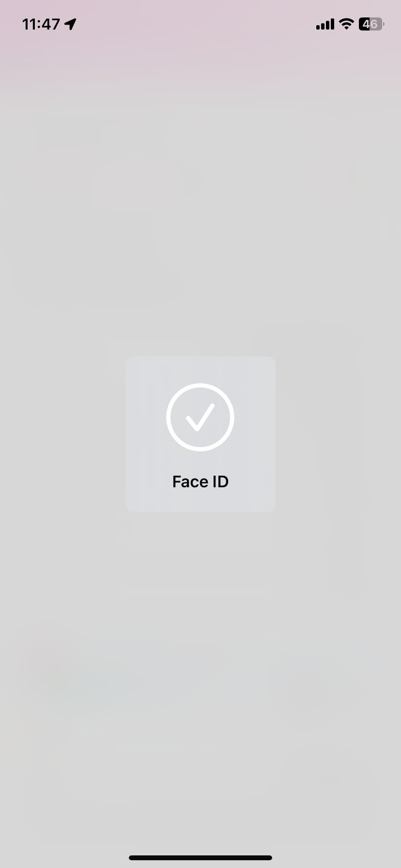The height and width of the screenshot is (868, 401).
Task: Tap the home indicator bar at bottom
Action: pyautogui.click(x=200, y=857)
